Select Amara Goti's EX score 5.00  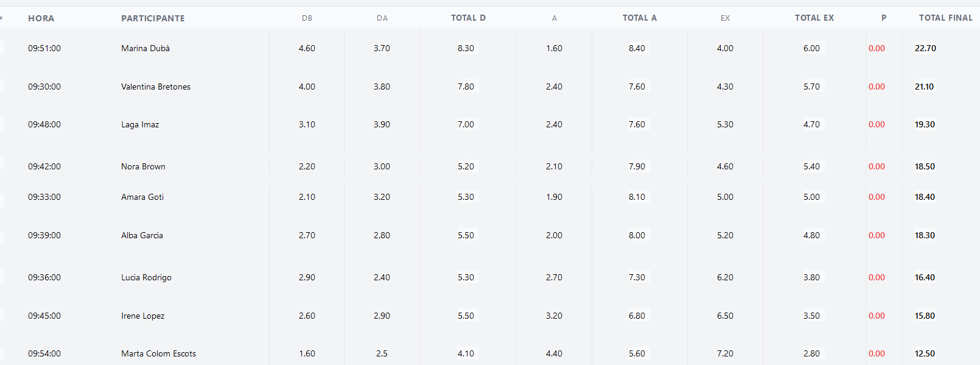pyautogui.click(x=725, y=197)
